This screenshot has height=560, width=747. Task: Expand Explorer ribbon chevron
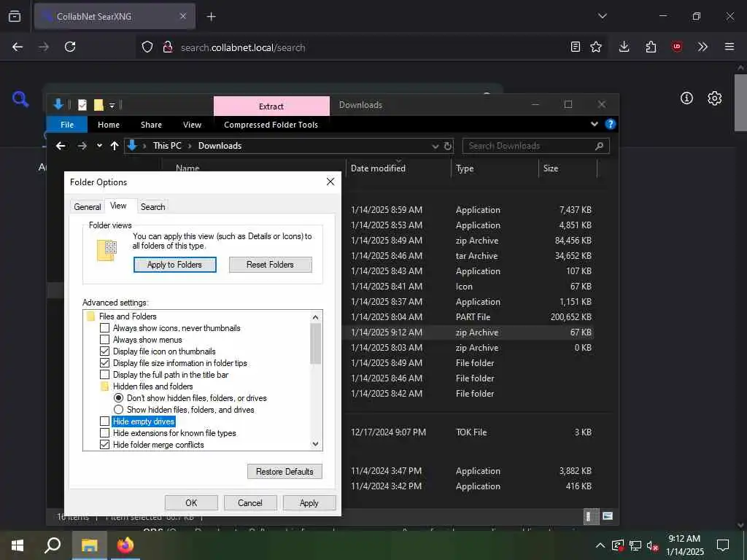(594, 124)
